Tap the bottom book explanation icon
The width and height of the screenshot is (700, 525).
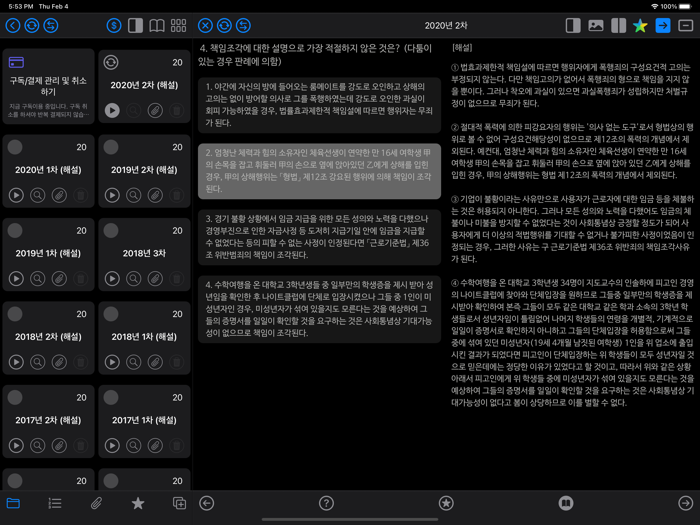pos(566,503)
